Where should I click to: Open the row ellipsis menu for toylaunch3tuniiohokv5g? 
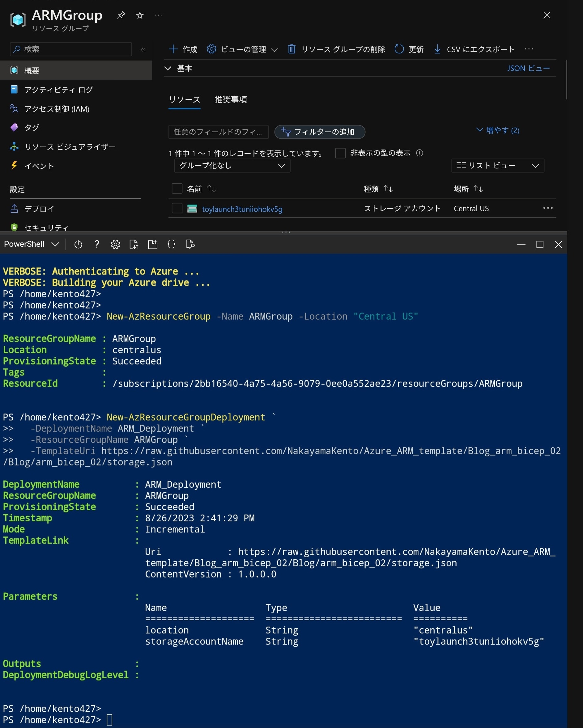[547, 208]
